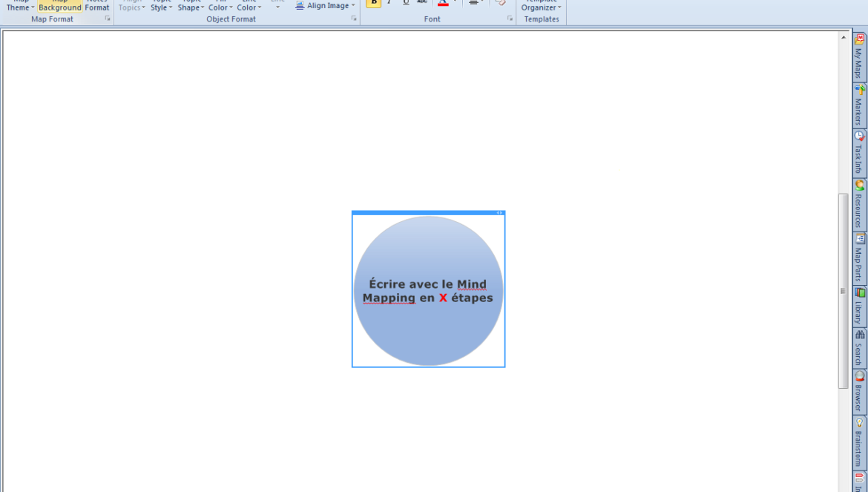The image size is (868, 492).
Task: Click the strikethrough text icon
Action: point(422,3)
